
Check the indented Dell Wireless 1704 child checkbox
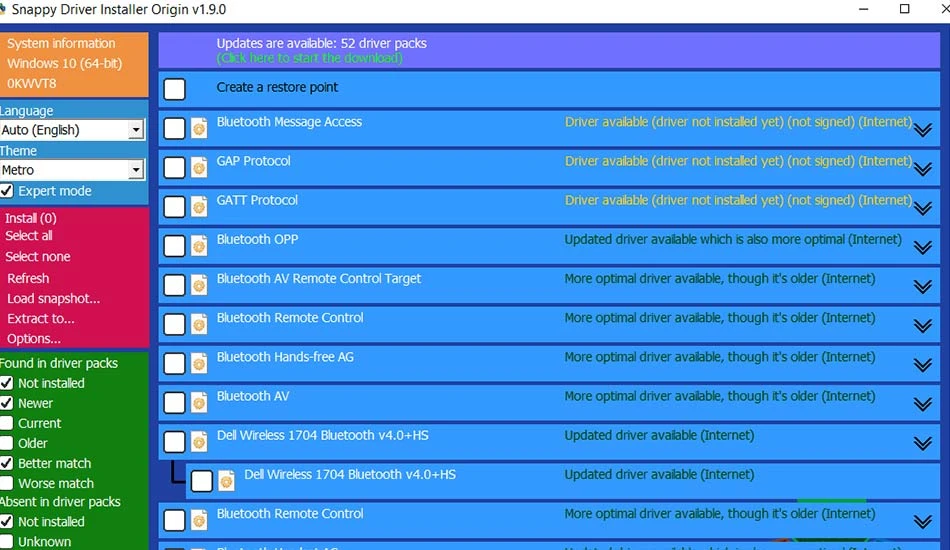pyautogui.click(x=202, y=481)
